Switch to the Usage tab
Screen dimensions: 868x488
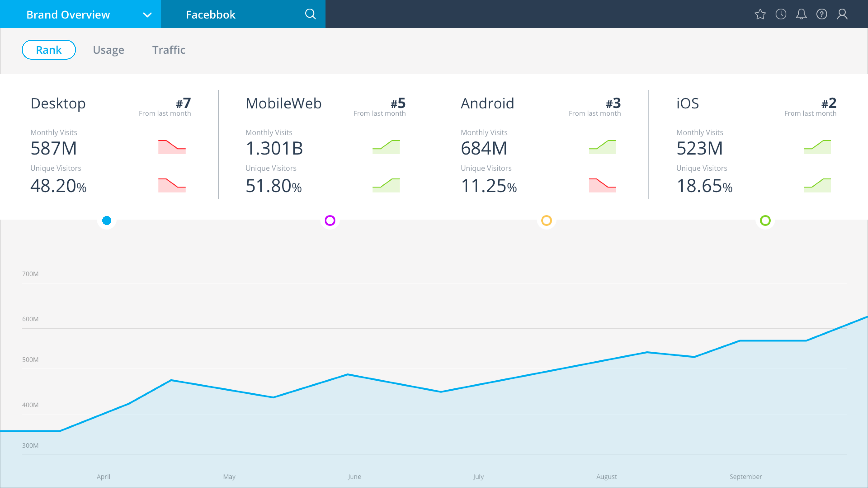pyautogui.click(x=108, y=50)
